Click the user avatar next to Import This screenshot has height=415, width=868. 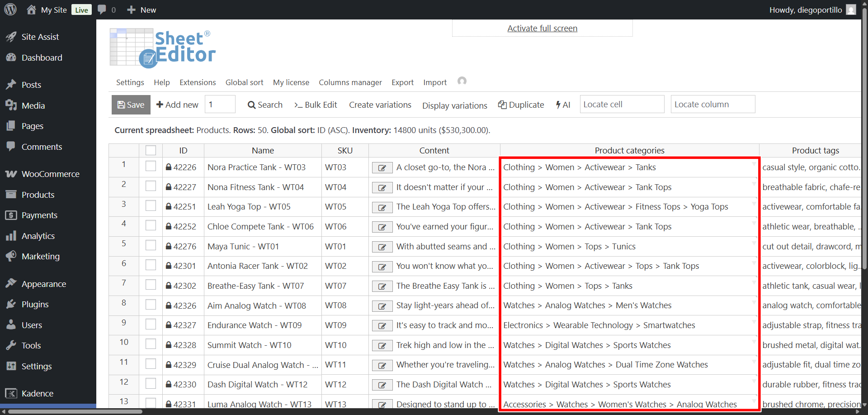[x=462, y=81]
